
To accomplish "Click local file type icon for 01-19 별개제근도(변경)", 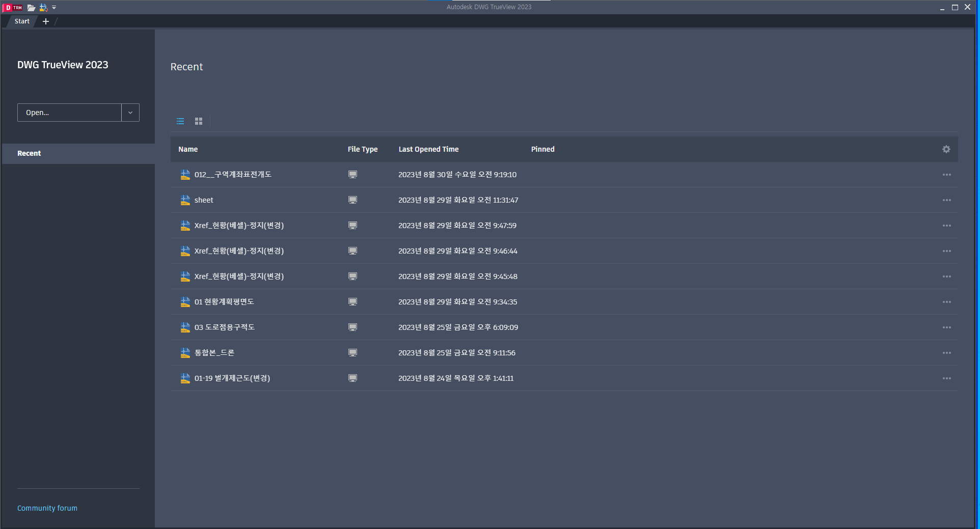I will pyautogui.click(x=352, y=378).
